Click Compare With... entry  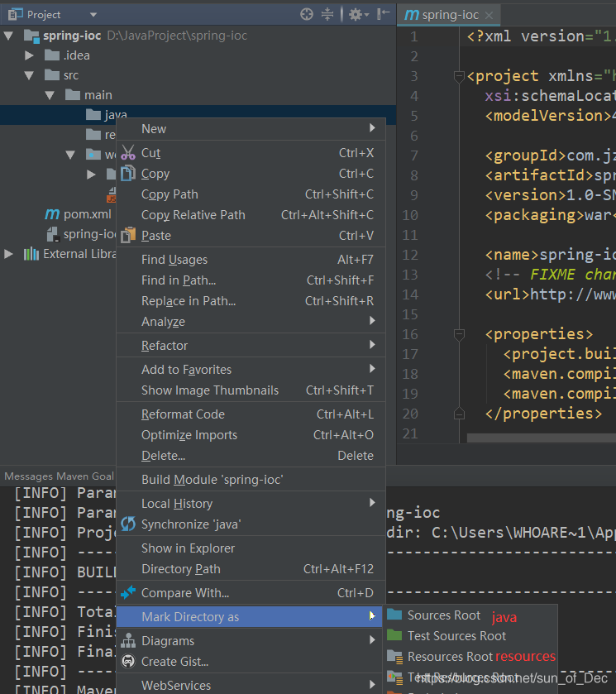coord(251,593)
